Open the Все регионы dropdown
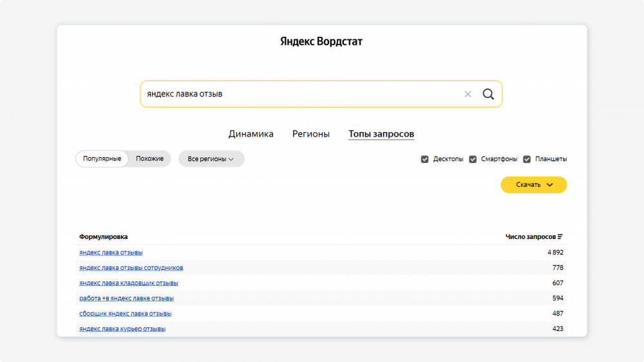Screen dimensions: 644x362 (211, 159)
